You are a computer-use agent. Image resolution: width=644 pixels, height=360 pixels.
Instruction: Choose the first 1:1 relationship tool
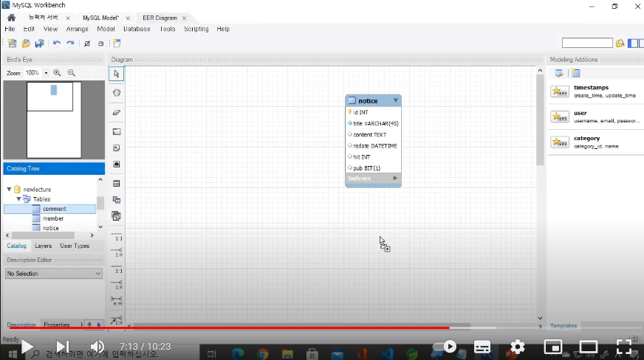click(117, 236)
